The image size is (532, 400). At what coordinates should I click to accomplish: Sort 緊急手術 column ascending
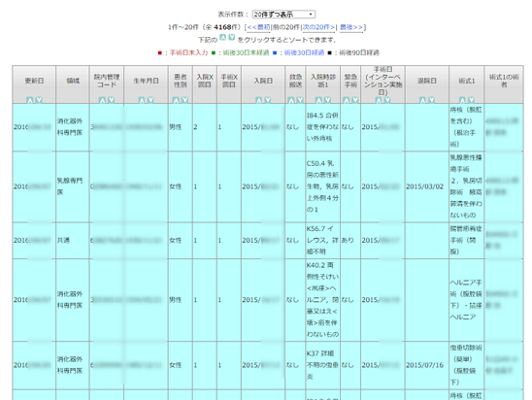coord(346,100)
